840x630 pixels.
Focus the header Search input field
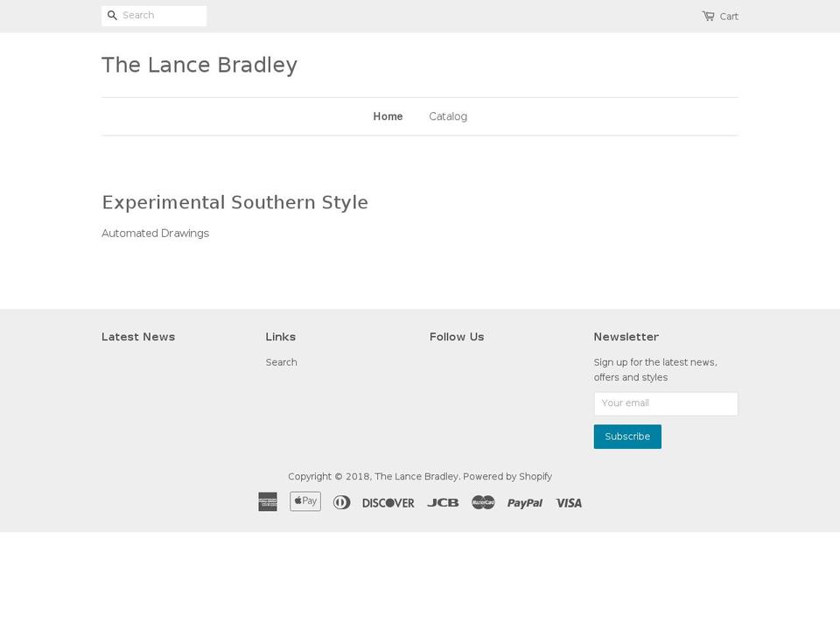[x=154, y=16]
